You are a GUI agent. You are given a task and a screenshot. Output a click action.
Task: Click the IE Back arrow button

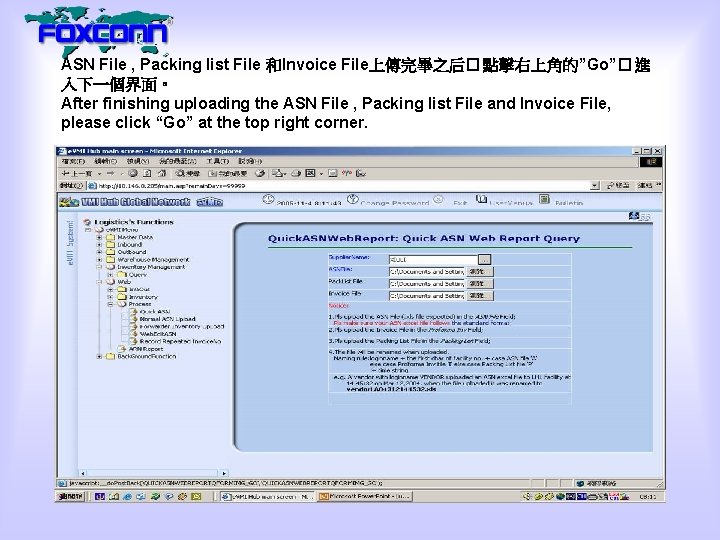click(x=77, y=174)
